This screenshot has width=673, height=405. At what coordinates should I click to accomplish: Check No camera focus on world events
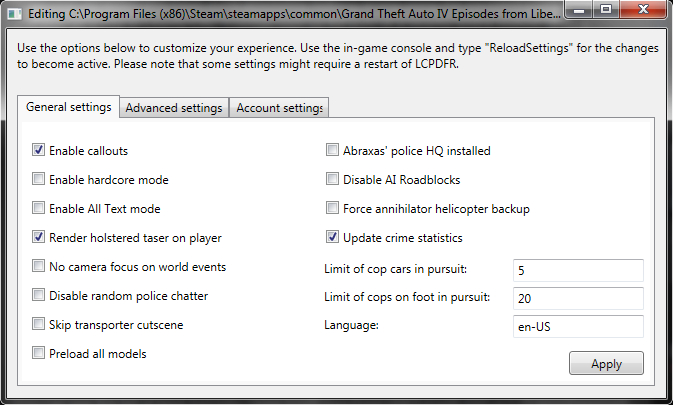pos(39,267)
